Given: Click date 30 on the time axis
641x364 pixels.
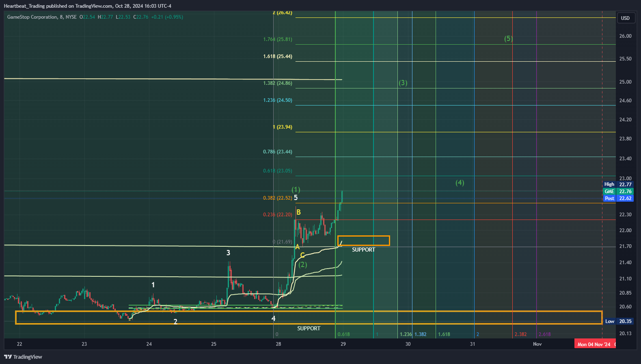Looking at the screenshot, I should coord(408,344).
